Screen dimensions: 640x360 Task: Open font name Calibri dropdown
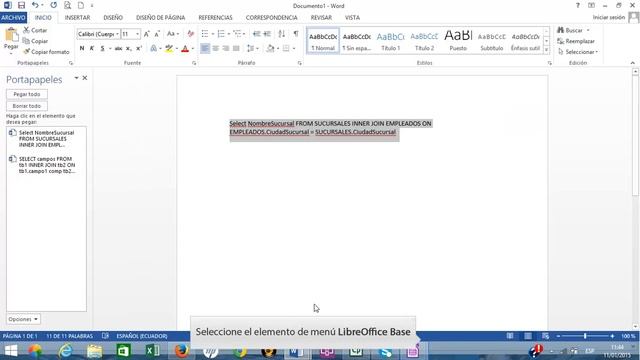(118, 34)
